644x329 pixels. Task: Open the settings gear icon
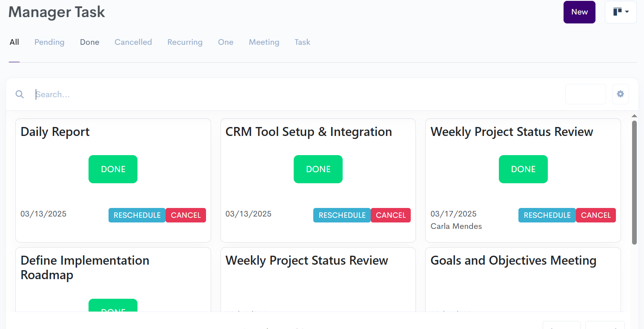coord(620,94)
